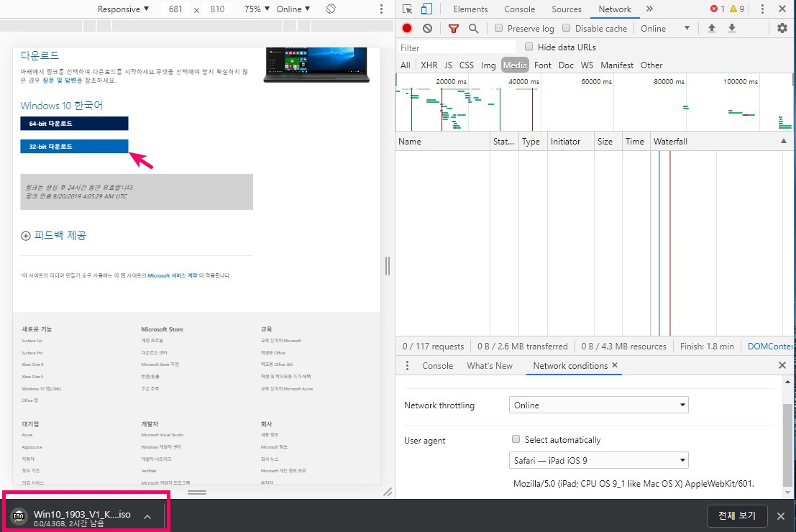The width and height of the screenshot is (796, 532).
Task: Click the 64-bit 다운로드 button
Action: coord(74,124)
